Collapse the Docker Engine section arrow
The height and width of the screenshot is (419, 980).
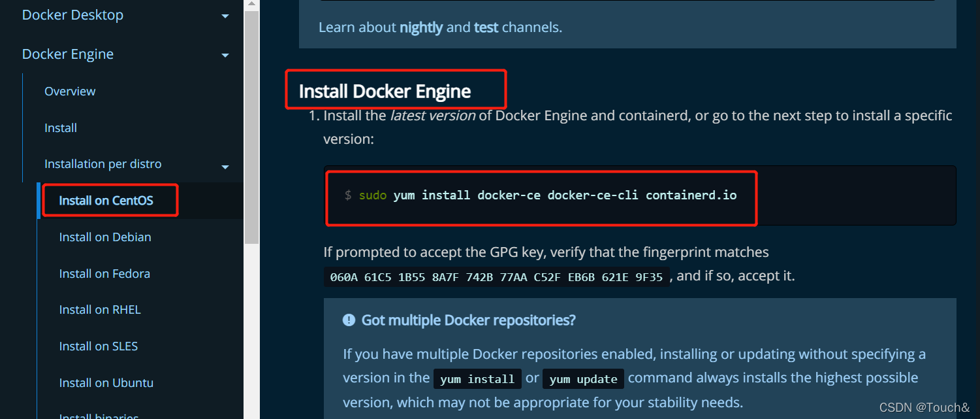click(x=225, y=55)
